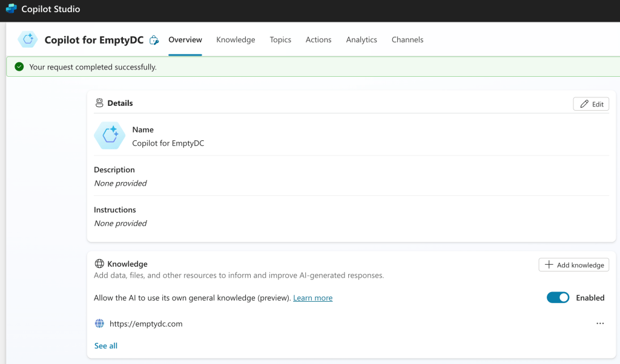Select the Actions tab

pos(318,40)
